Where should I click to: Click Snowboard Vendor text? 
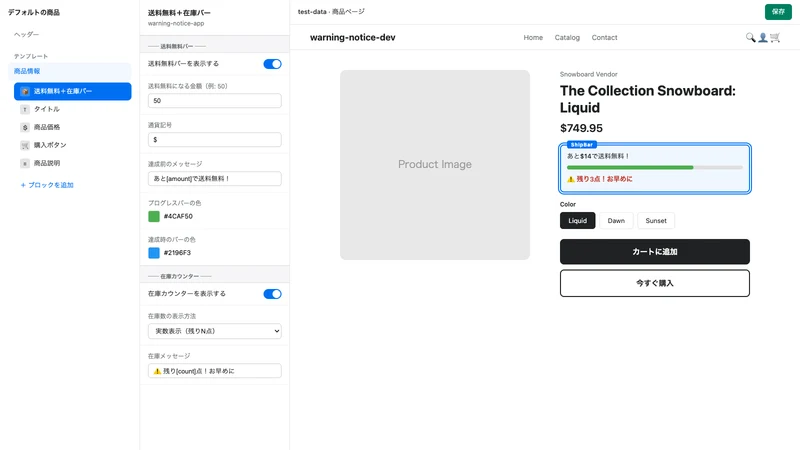[589, 74]
